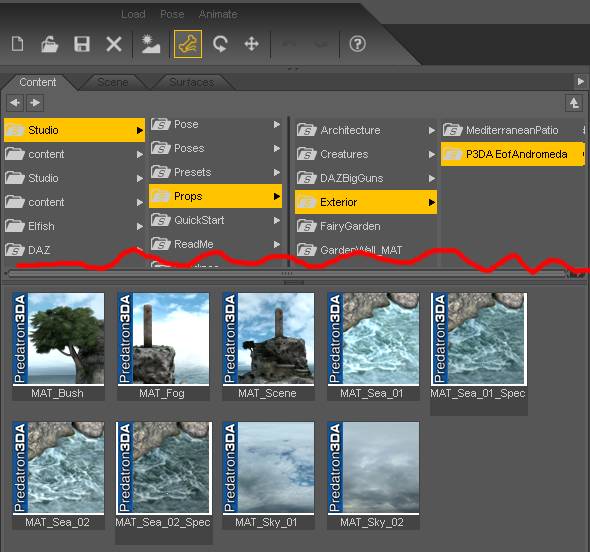Expand the Exterior folder arrow
This screenshot has width=590, height=552.
pyautogui.click(x=432, y=202)
